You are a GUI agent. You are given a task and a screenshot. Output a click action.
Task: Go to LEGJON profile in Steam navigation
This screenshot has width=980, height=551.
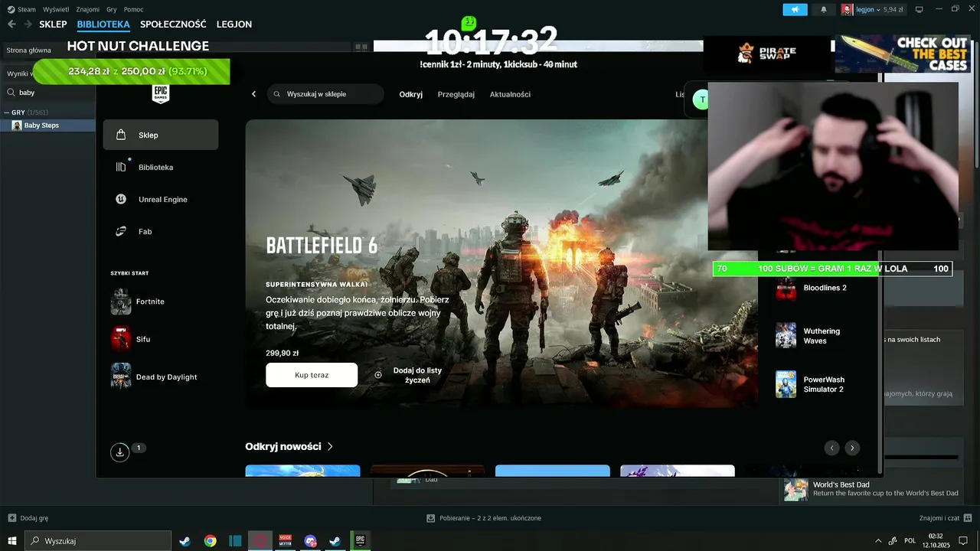pos(234,24)
